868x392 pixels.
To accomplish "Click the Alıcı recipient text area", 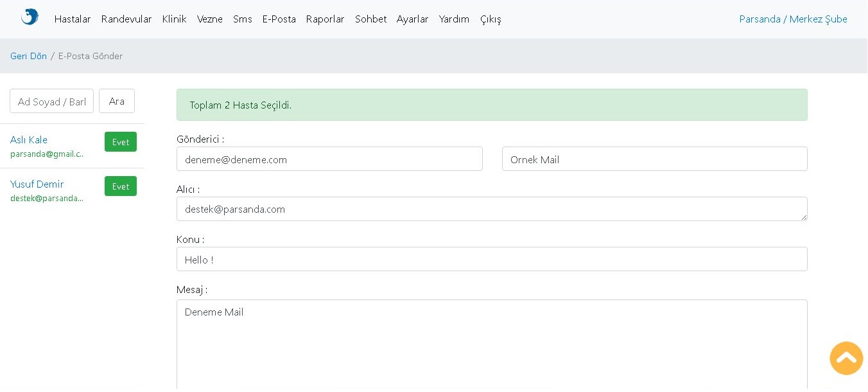I will (492, 209).
